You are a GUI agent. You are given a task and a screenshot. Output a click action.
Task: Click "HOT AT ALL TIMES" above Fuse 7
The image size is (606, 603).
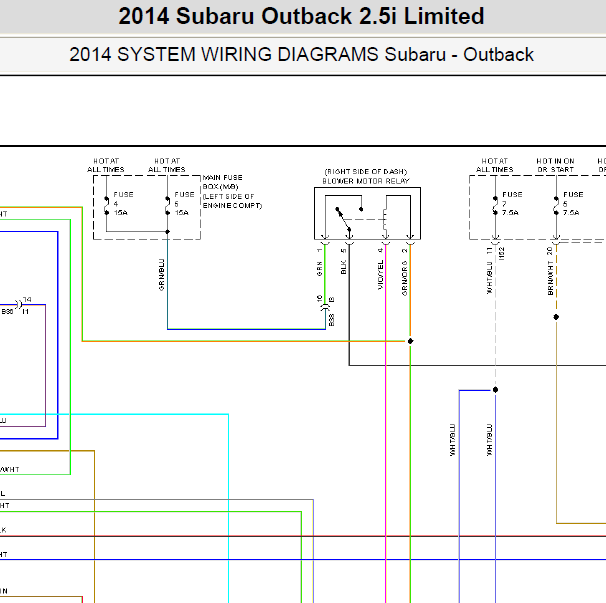pos(495,165)
